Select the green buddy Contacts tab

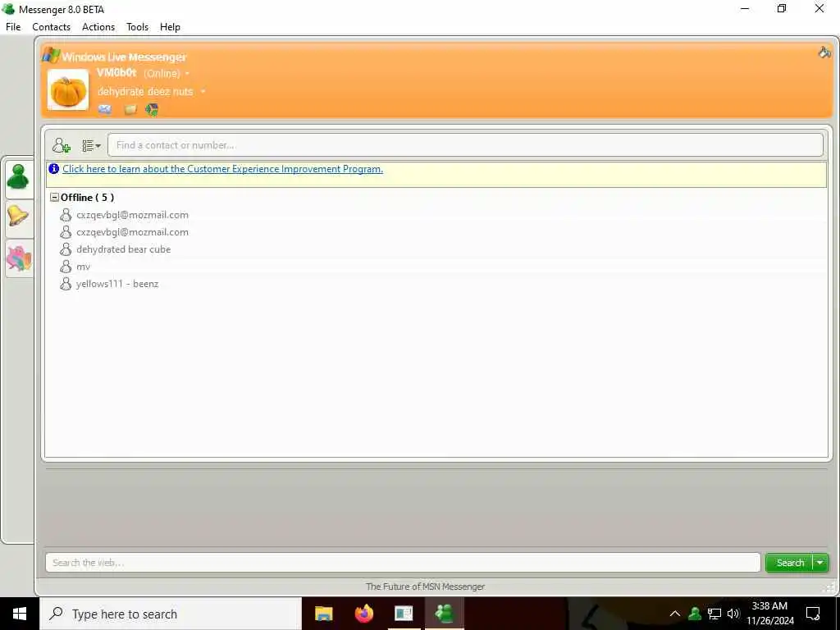(19, 177)
